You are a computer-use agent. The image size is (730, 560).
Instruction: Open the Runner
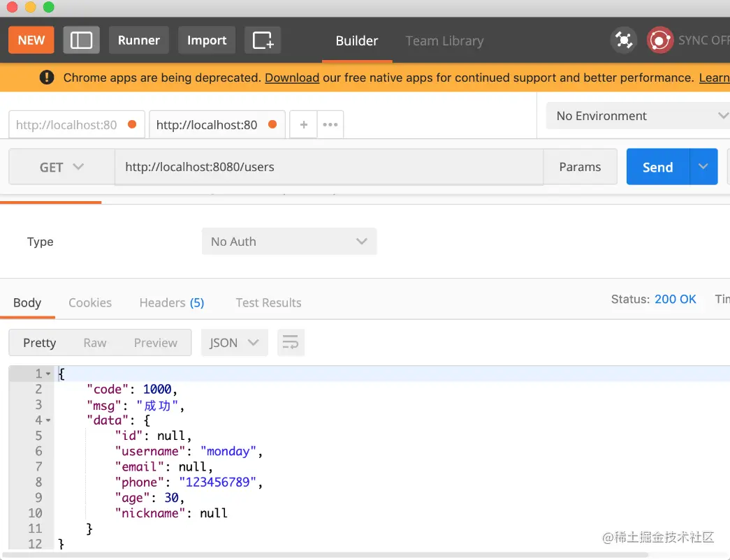click(x=139, y=40)
